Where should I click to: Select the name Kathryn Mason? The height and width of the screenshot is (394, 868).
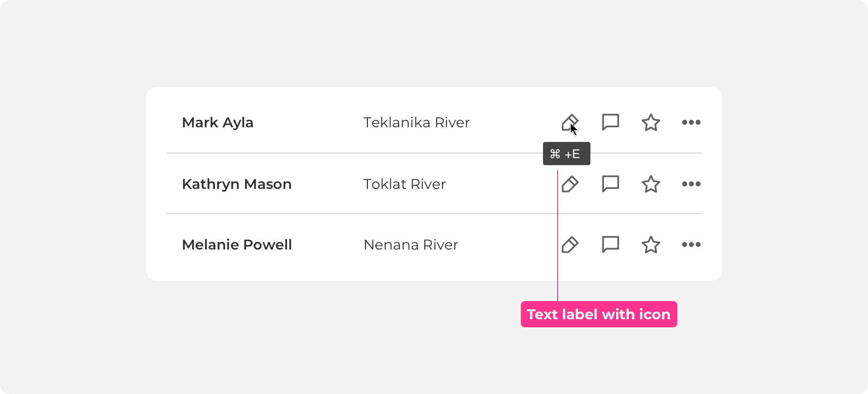click(237, 184)
